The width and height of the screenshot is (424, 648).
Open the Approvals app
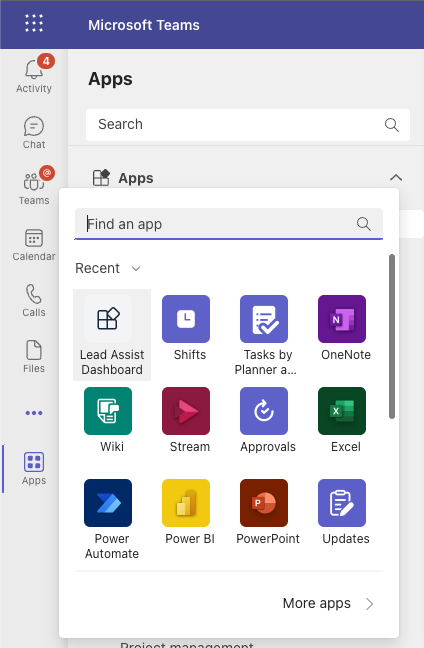coord(267,420)
